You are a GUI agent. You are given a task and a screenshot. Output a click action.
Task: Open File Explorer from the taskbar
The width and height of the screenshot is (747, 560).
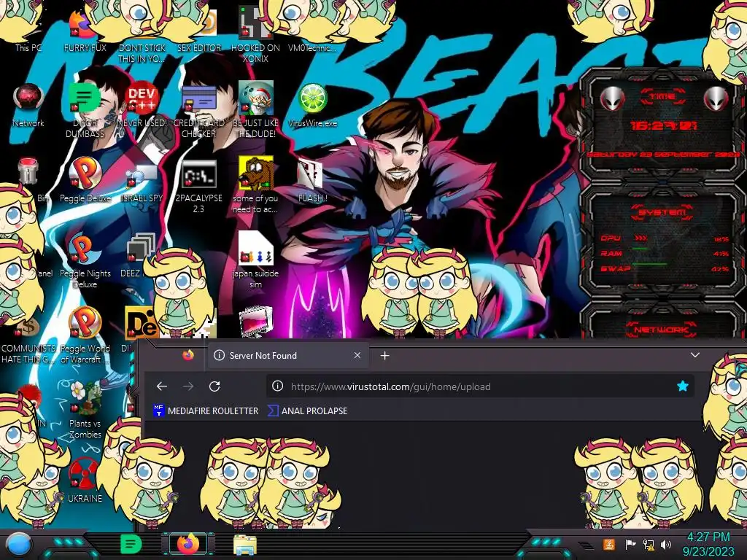(x=245, y=545)
